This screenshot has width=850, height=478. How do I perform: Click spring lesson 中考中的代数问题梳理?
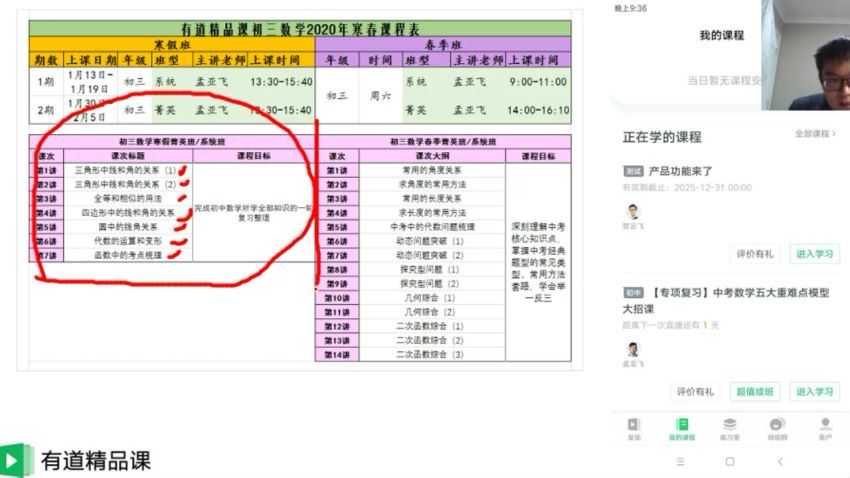tap(432, 227)
